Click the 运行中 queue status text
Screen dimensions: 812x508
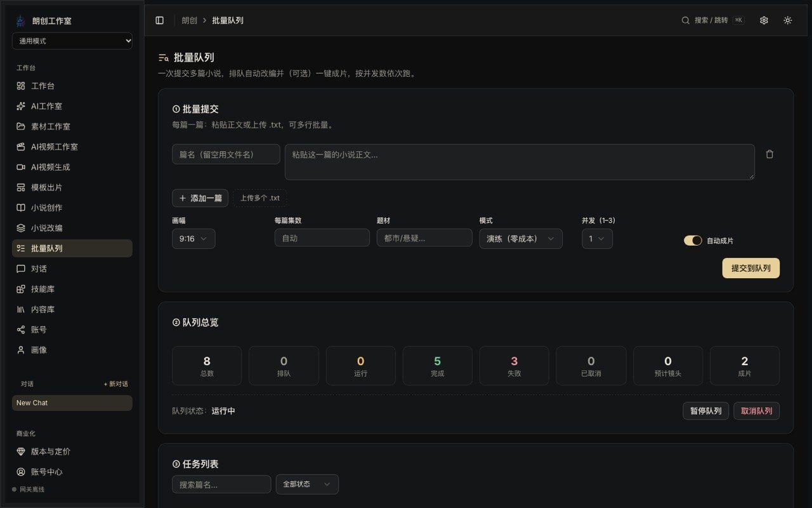click(223, 411)
